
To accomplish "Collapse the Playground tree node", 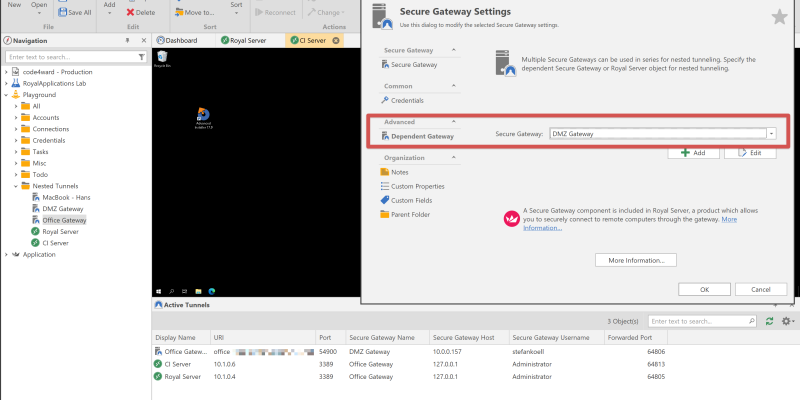I will tap(5, 94).
